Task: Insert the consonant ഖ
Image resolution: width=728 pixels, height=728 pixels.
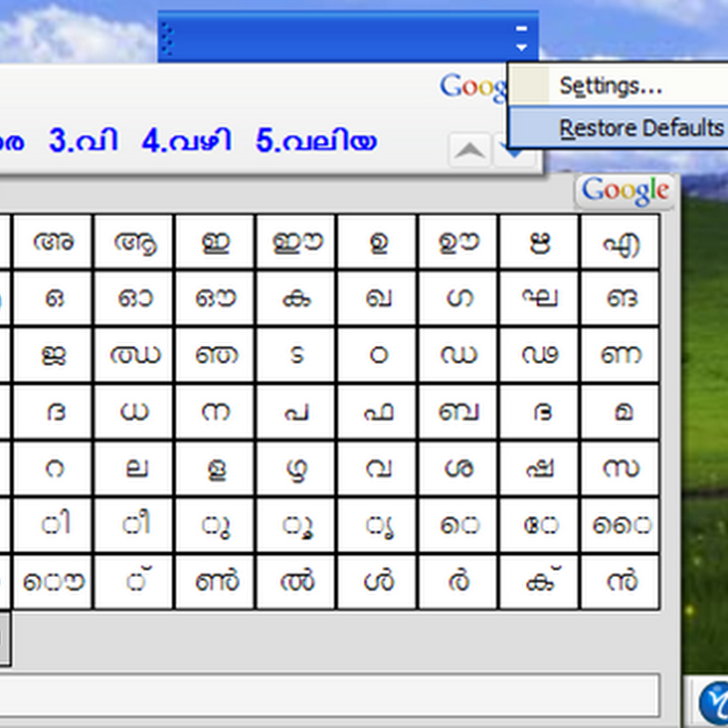Action: click(377, 298)
